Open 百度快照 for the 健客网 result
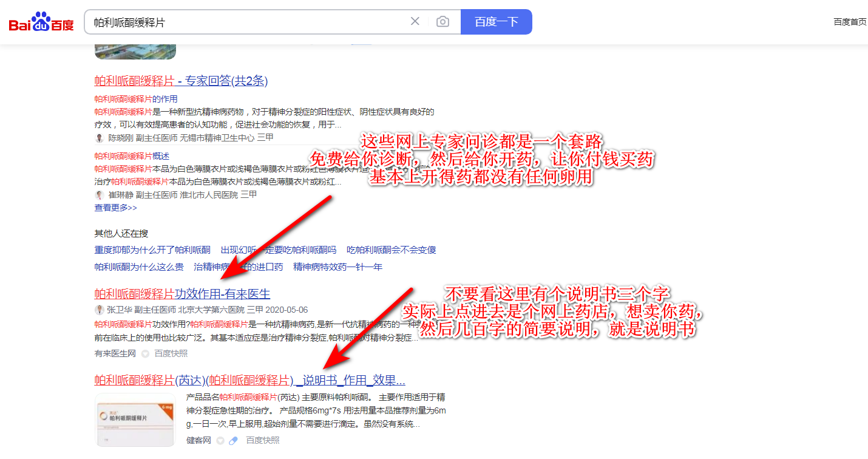 pos(263,440)
